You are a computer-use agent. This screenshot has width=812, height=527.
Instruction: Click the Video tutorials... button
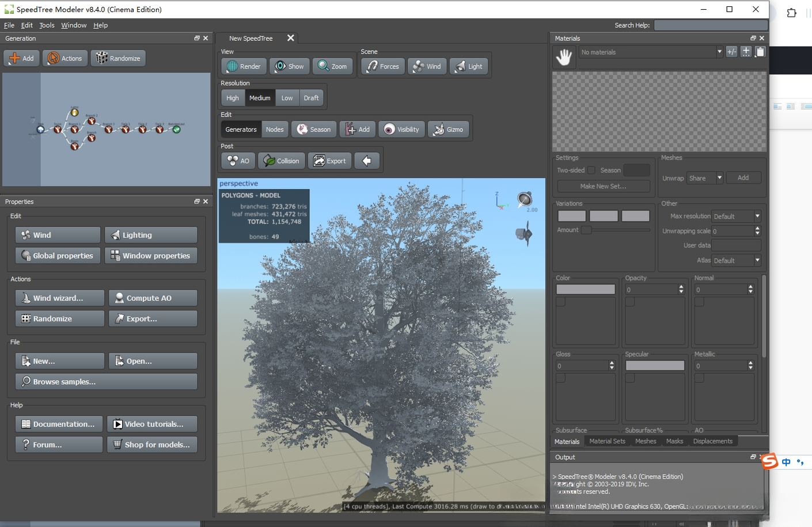(x=152, y=424)
